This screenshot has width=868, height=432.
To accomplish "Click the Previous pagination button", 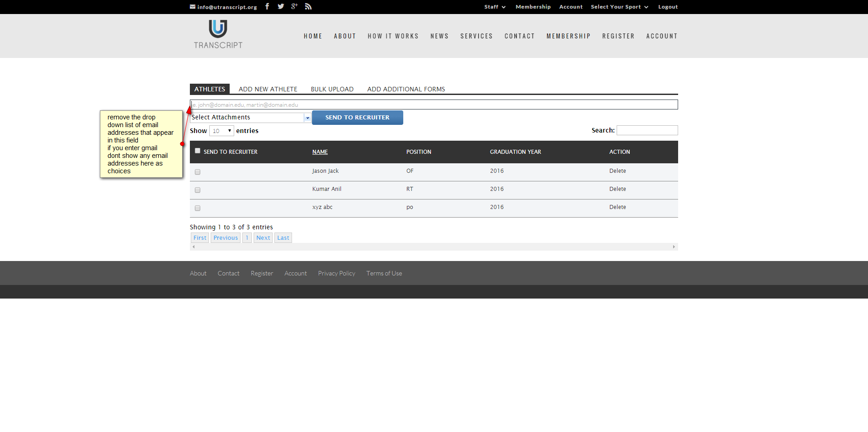I will pos(226,238).
